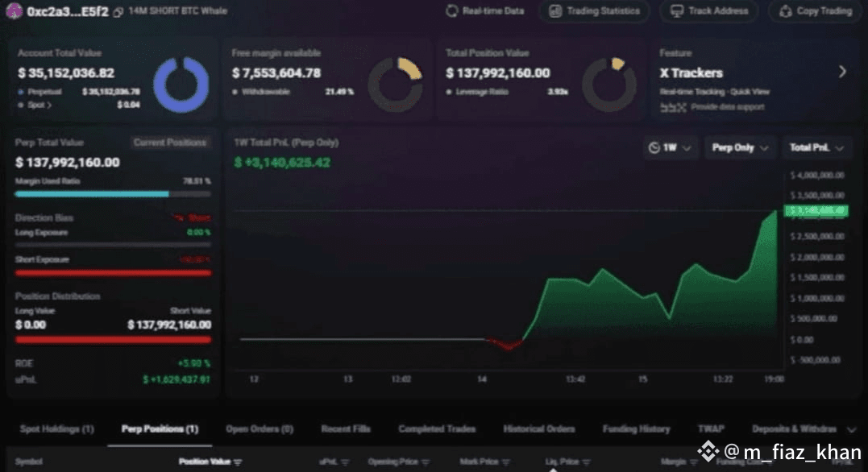Click the purple wallet avatar icon

pos(14,10)
